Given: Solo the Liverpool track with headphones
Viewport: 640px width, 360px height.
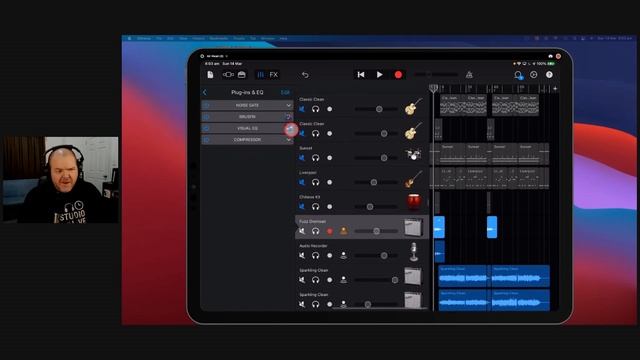Looking at the screenshot, I should click(316, 182).
